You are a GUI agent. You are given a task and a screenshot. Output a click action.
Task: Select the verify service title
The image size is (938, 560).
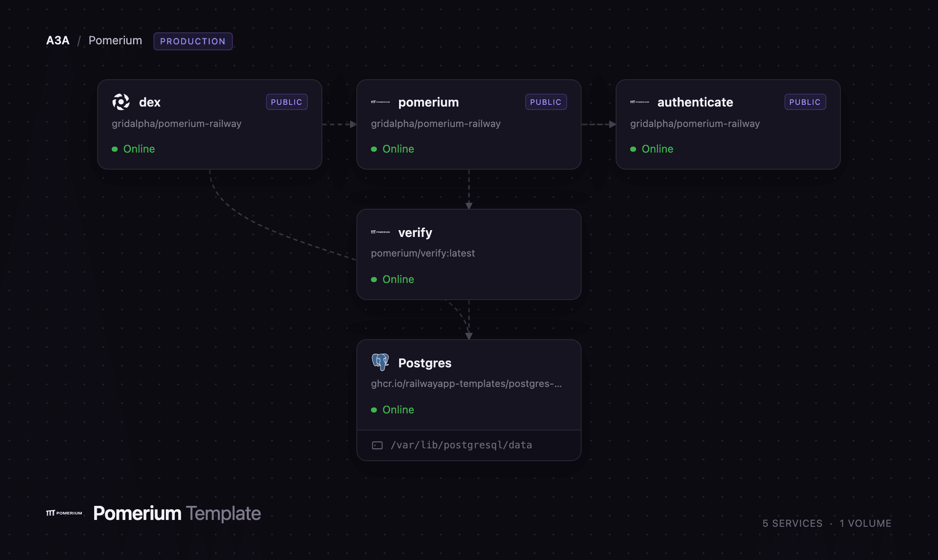[415, 233]
